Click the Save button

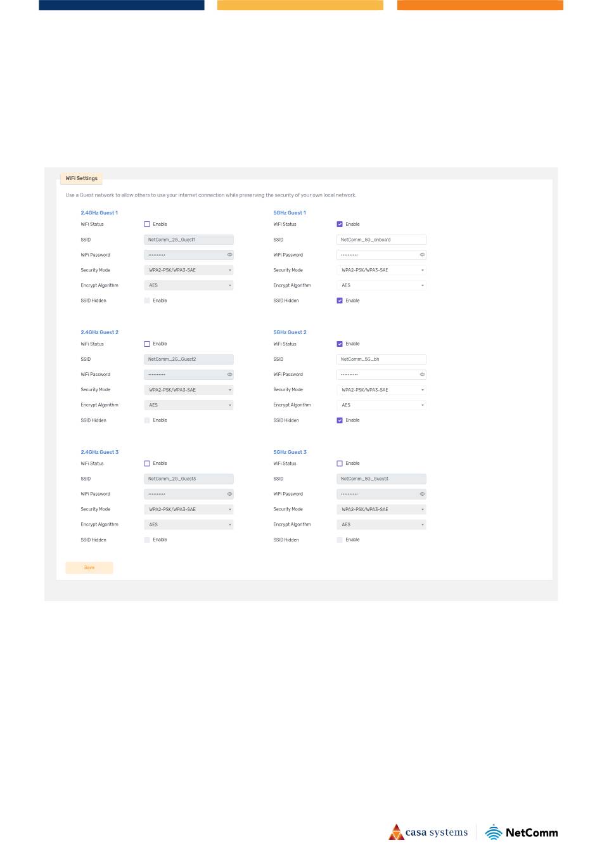[89, 567]
